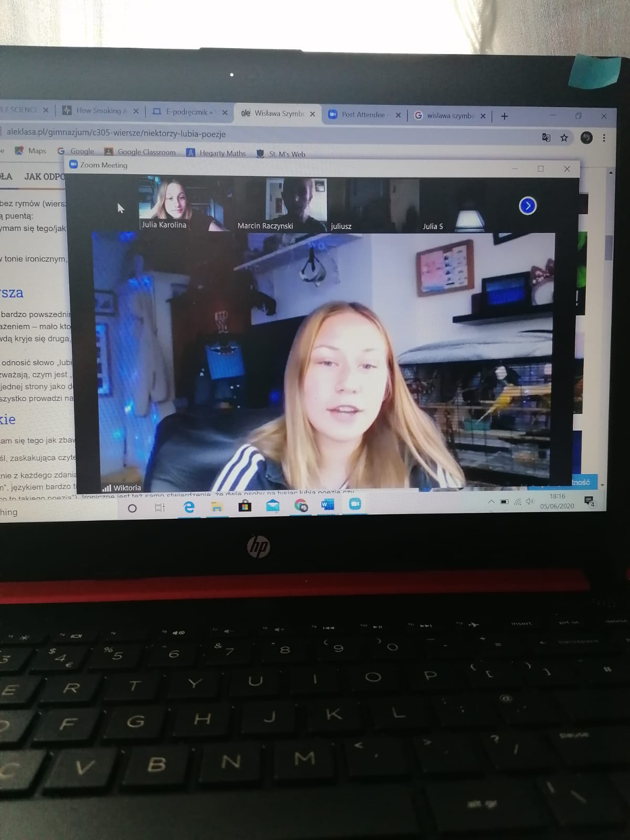
Task: Open the volume control in system tray
Action: tap(529, 501)
